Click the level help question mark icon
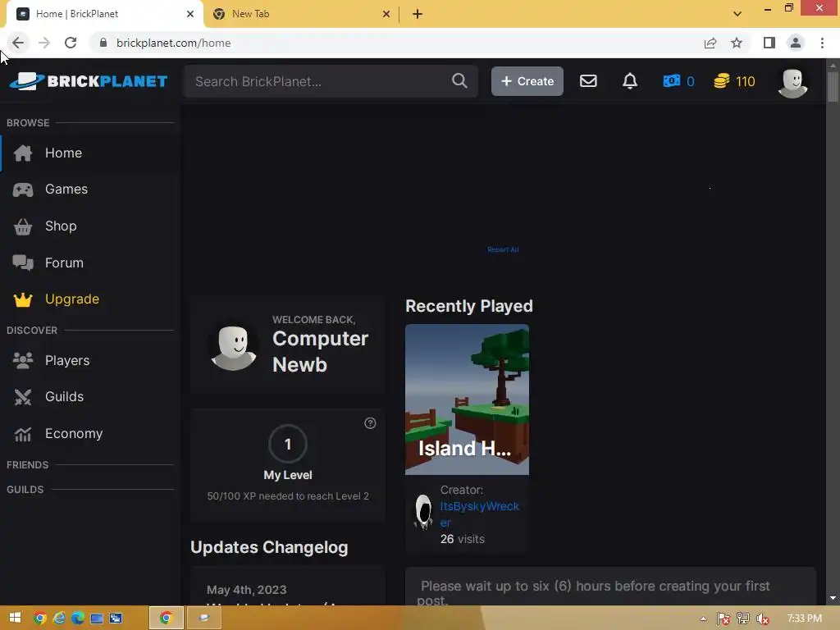840x630 pixels. [370, 422]
